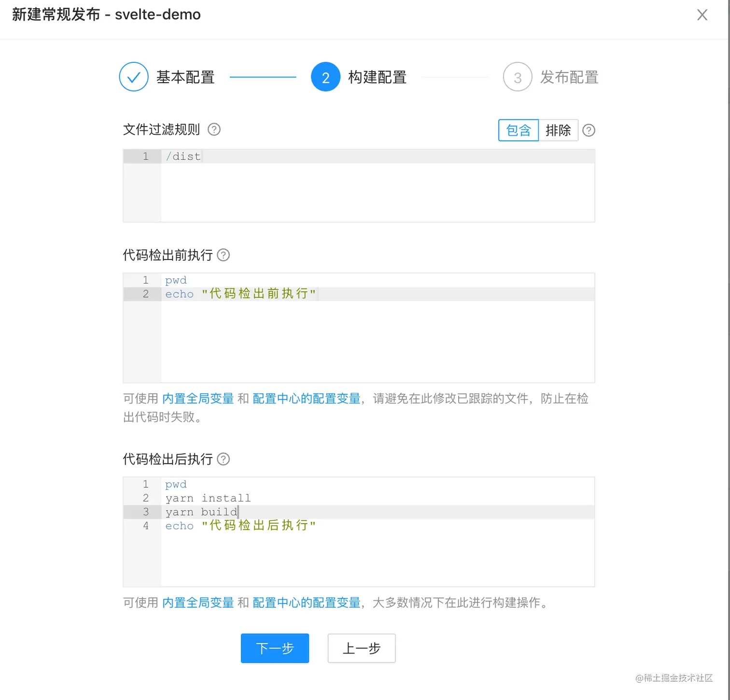The image size is (730, 700).
Task: Click empty area of 代码检出后执行 editor
Action: click(x=378, y=559)
